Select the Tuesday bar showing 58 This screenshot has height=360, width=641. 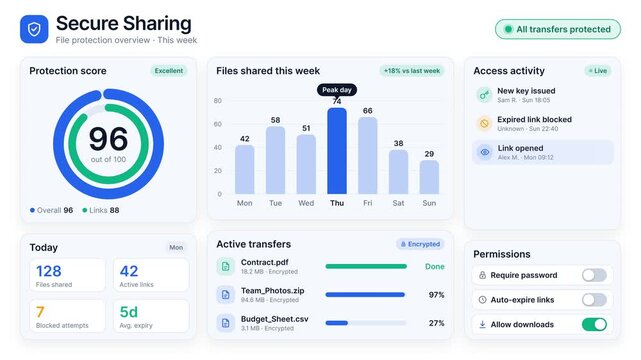(x=276, y=160)
